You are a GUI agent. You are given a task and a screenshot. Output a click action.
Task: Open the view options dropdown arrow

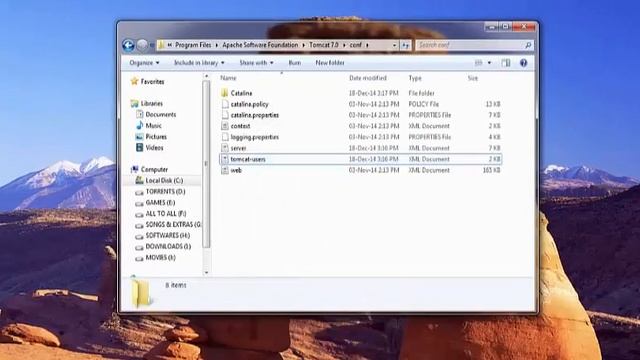pyautogui.click(x=489, y=63)
